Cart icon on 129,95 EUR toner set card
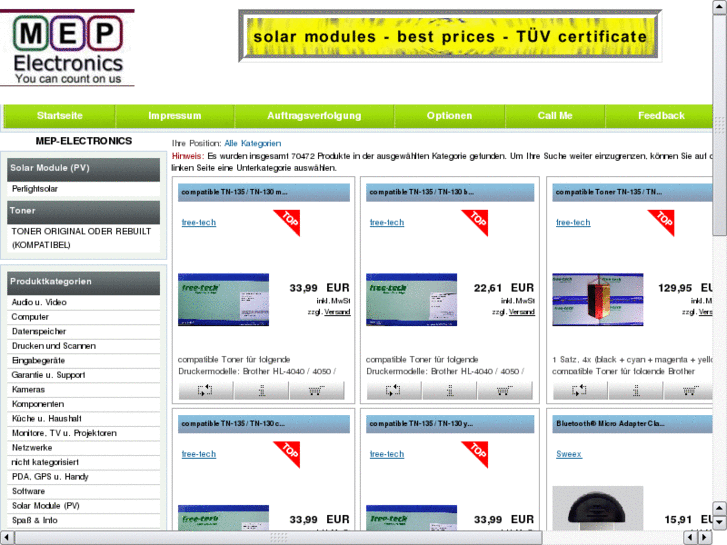Screen dimensions: 727x545 coord(689,391)
